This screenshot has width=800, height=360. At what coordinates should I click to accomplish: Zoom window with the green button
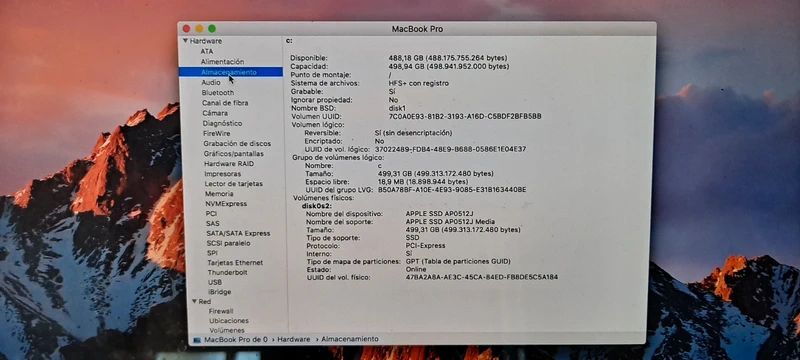click(212, 29)
